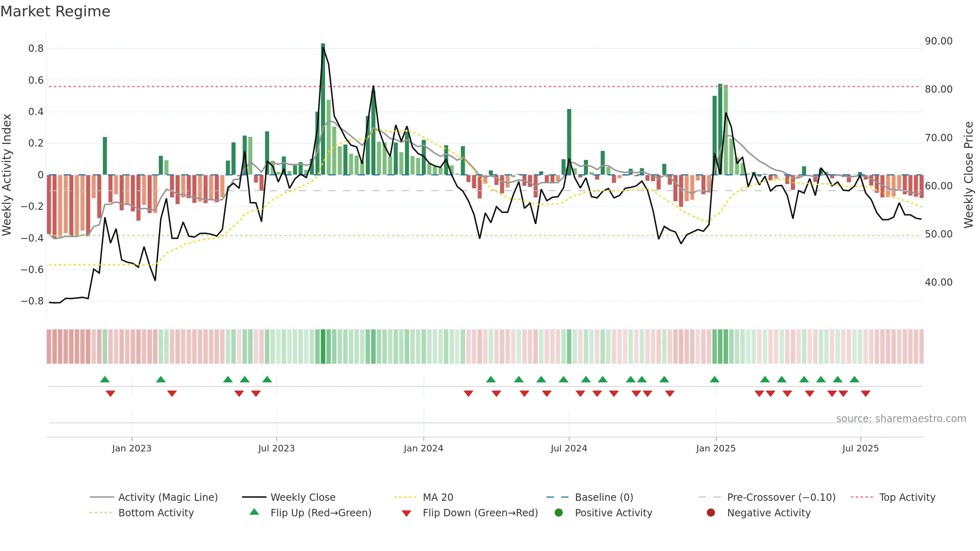The image size is (980, 551).
Task: Click the Jul 2025 x-axis label
Action: pyautogui.click(x=860, y=448)
